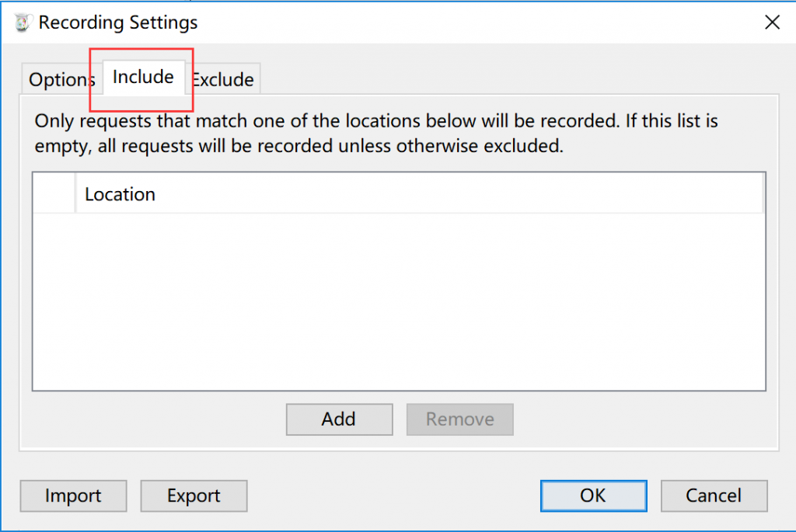Click the Charles jug icon in title bar

point(22,23)
